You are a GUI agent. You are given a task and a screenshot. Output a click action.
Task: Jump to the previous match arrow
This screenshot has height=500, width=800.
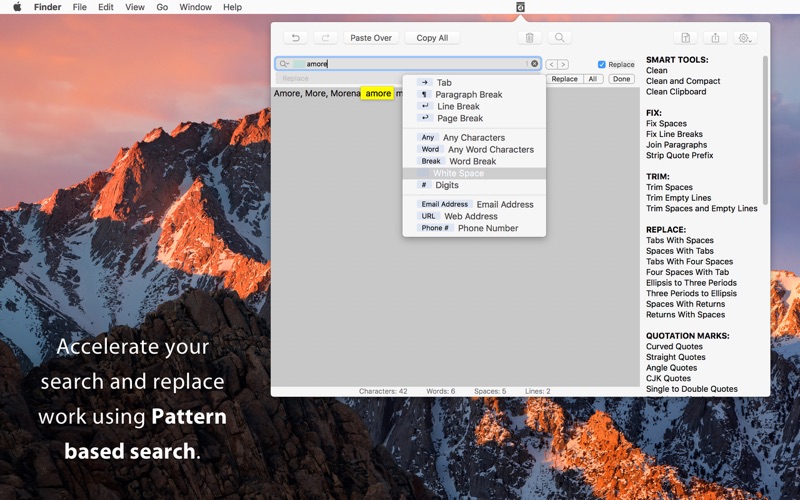(552, 64)
